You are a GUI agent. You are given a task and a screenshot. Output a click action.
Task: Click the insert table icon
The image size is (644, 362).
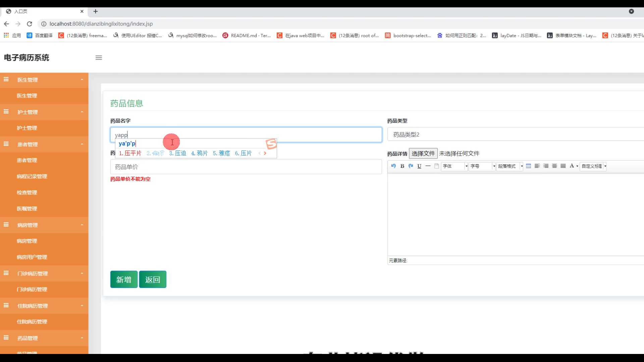(528, 166)
